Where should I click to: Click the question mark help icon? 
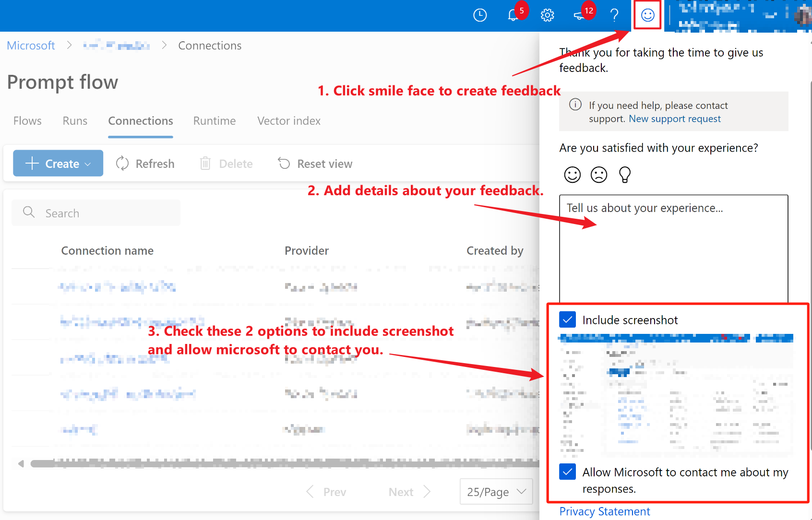(x=614, y=15)
